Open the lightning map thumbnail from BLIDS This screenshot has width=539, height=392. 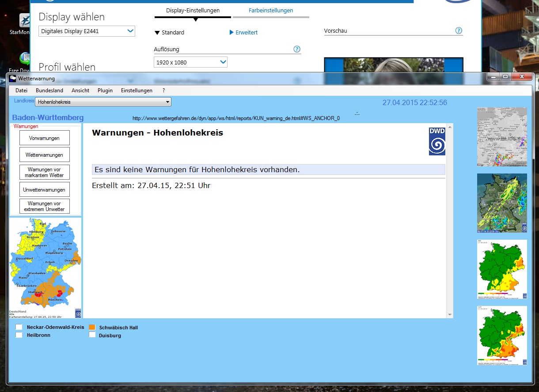click(502, 137)
